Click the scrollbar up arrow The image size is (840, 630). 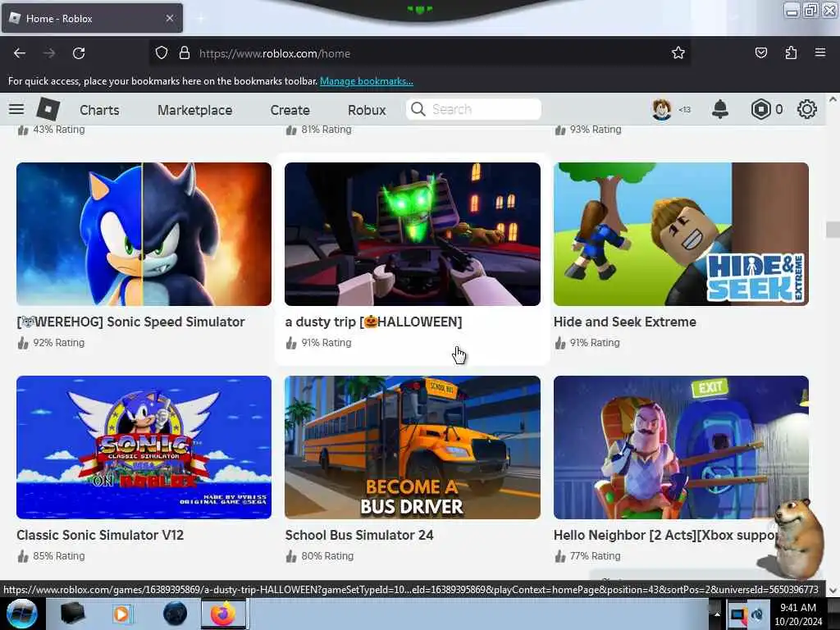(x=833, y=99)
